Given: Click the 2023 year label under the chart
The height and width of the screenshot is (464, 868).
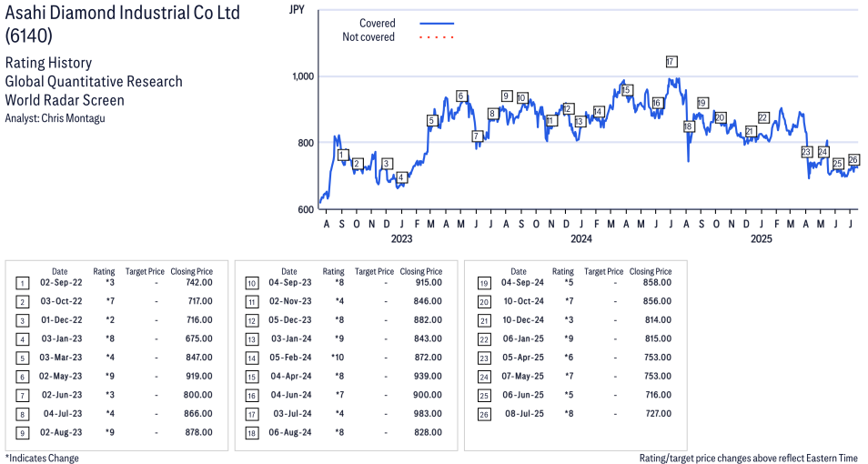Looking at the screenshot, I should click(x=401, y=238).
